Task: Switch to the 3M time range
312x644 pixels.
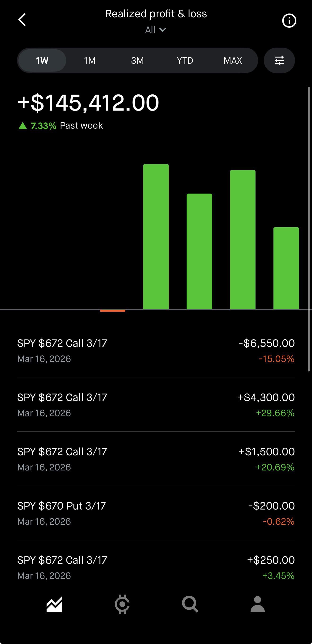Action: (x=137, y=61)
